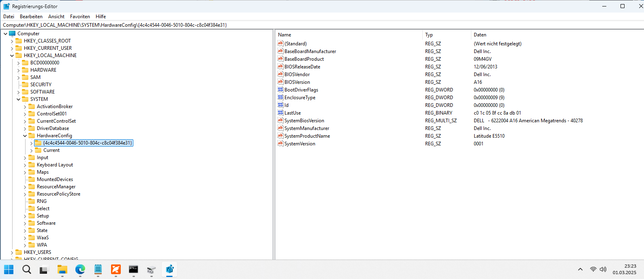Expand HKEY_CLASSES_ROOT chevron
The height and width of the screenshot is (279, 644).
(x=12, y=41)
